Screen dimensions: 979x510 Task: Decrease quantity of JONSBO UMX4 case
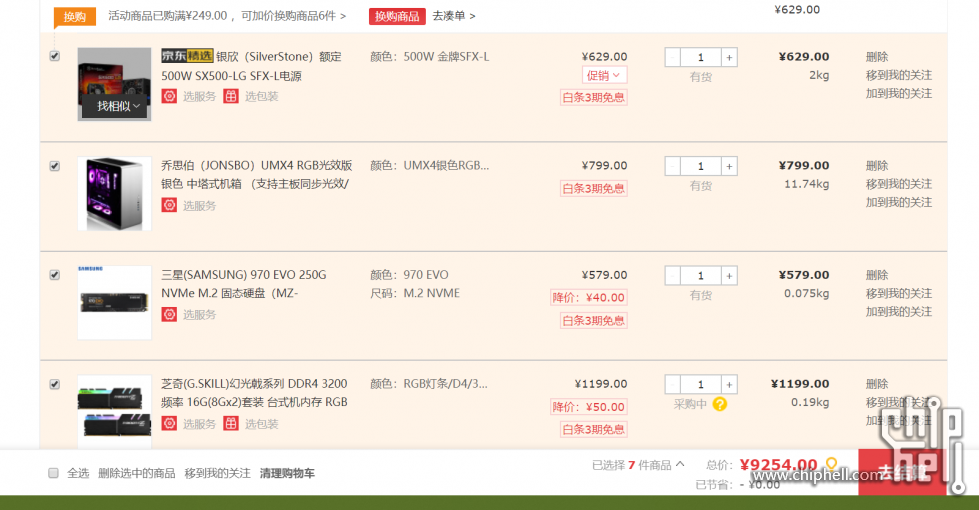pos(672,166)
